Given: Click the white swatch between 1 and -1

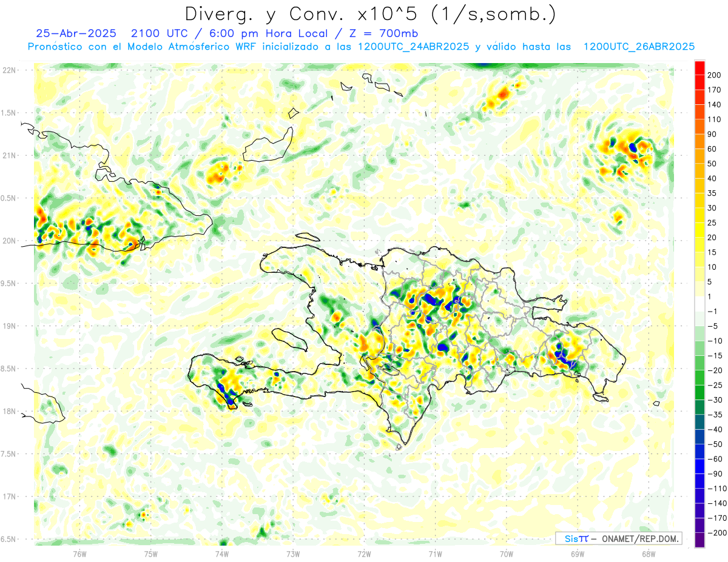Looking at the screenshot, I should [700, 304].
